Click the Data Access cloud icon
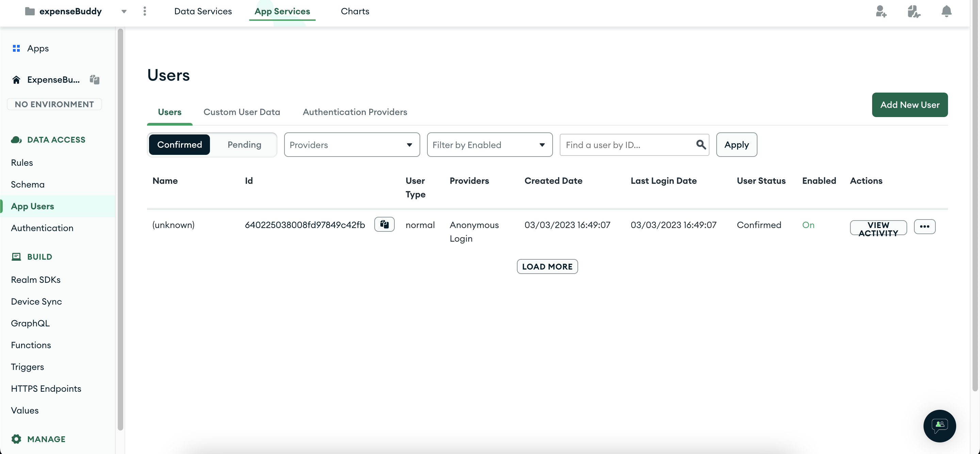980x454 pixels. pyautogui.click(x=16, y=140)
